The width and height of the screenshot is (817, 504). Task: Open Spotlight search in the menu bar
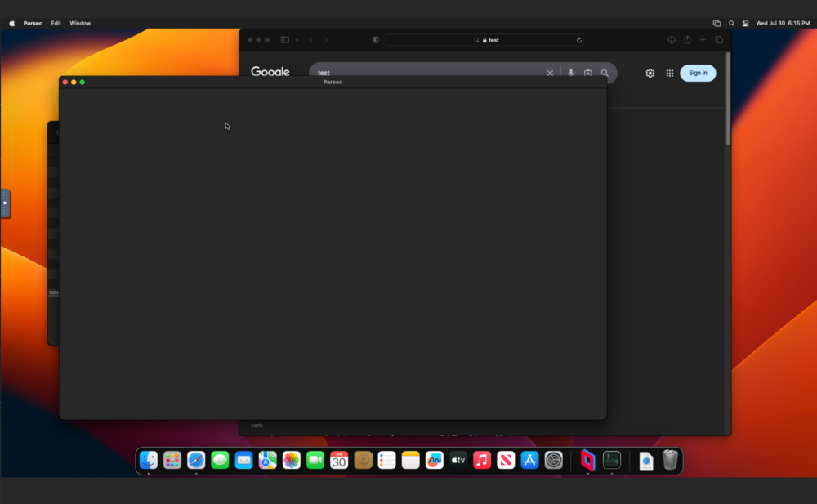[731, 23]
